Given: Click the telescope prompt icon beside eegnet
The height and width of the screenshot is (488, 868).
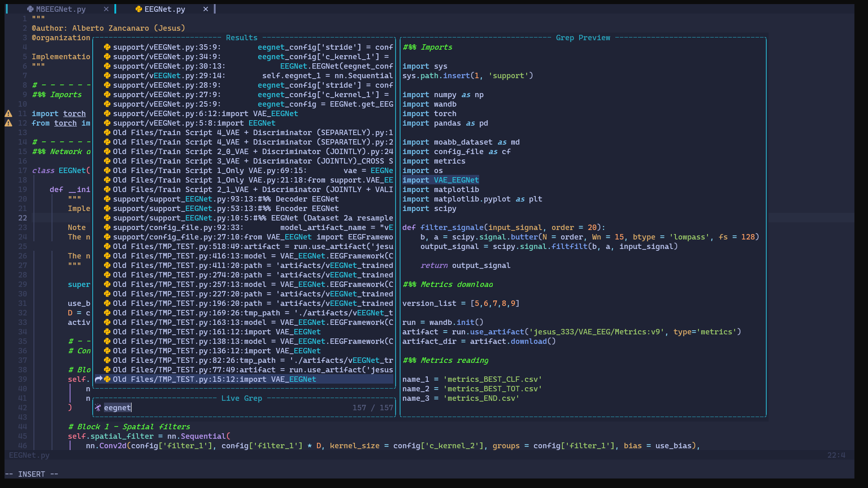Looking at the screenshot, I should tap(98, 408).
